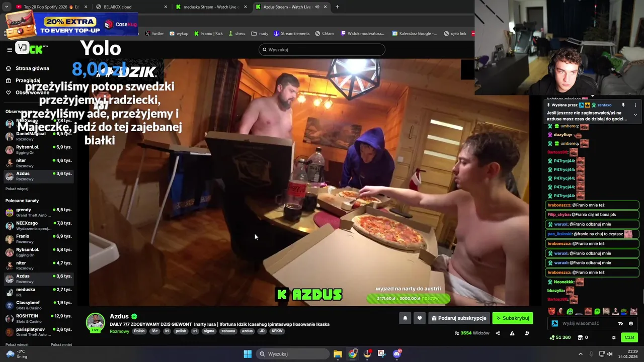Open the ujeb link bookmark
Viewport: 644px width, 362px height.
[455, 33]
